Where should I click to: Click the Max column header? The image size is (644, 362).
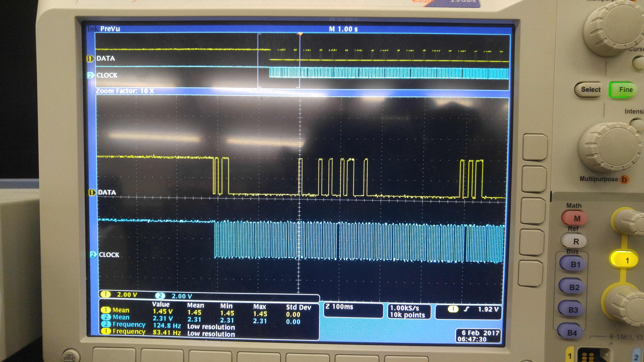[259, 307]
